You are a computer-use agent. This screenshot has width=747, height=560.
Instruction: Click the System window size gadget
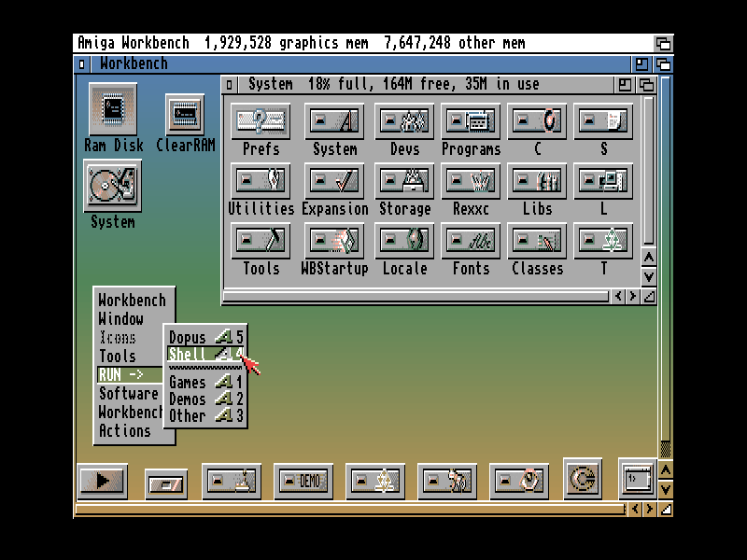point(649,296)
